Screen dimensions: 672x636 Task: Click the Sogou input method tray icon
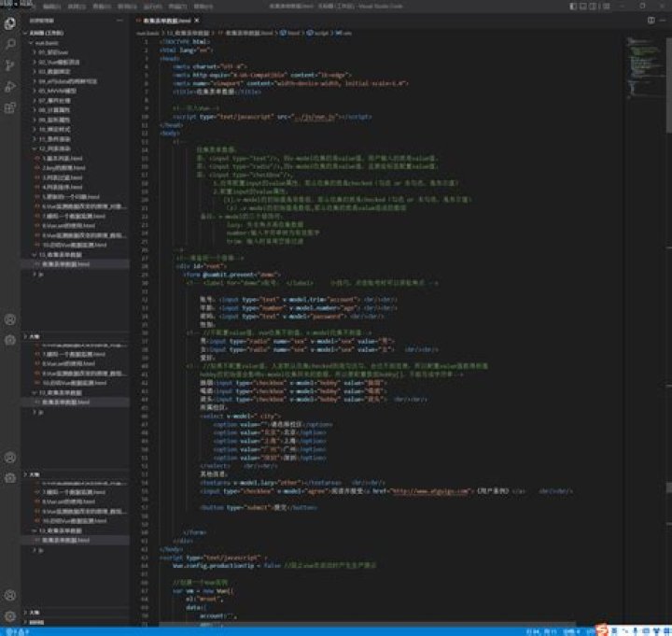[x=603, y=630]
